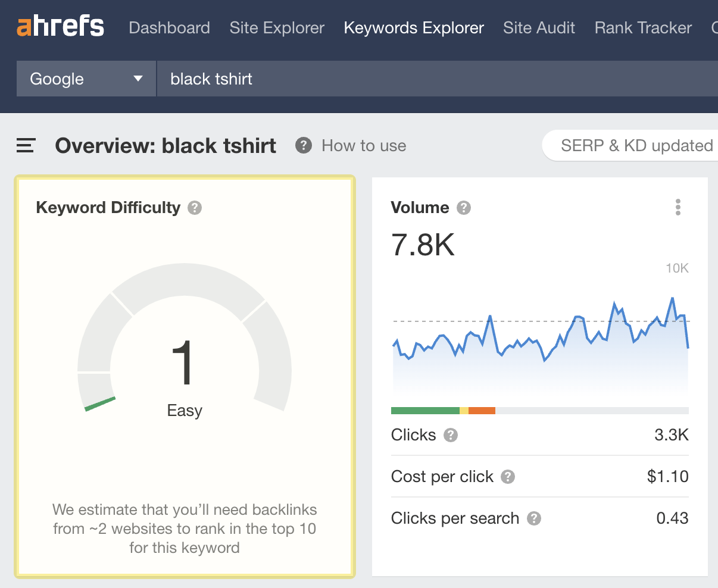Screen dimensions: 718x588
Task: Open the sidebar menu next to Overview heading
Action: tap(24, 145)
